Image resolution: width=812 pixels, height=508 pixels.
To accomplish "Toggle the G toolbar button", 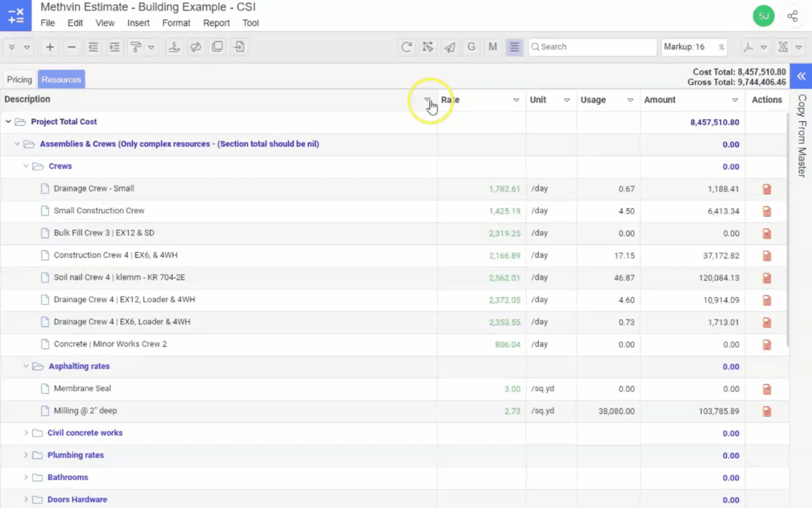I will (x=471, y=47).
